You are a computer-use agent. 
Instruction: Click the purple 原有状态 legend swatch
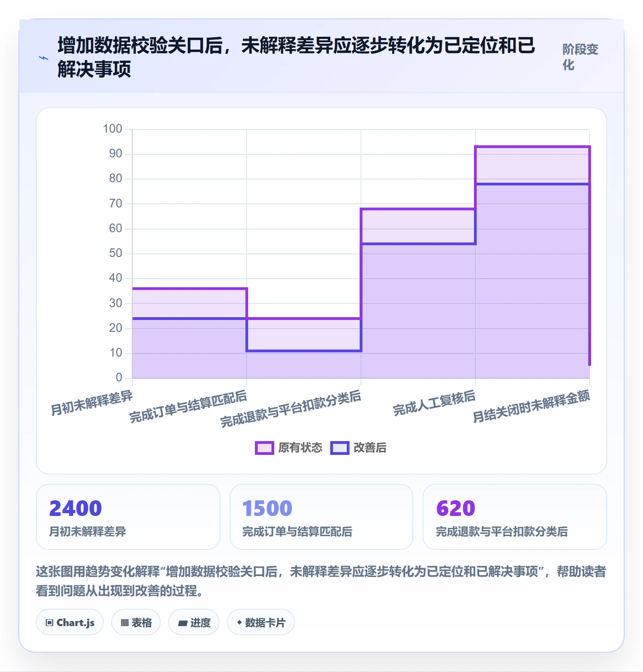coord(265,448)
